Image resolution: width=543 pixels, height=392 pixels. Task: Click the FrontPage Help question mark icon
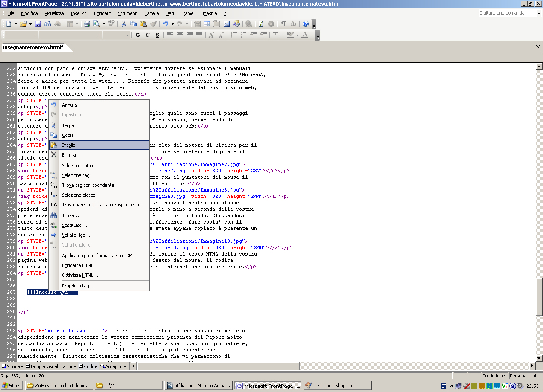(x=306, y=24)
